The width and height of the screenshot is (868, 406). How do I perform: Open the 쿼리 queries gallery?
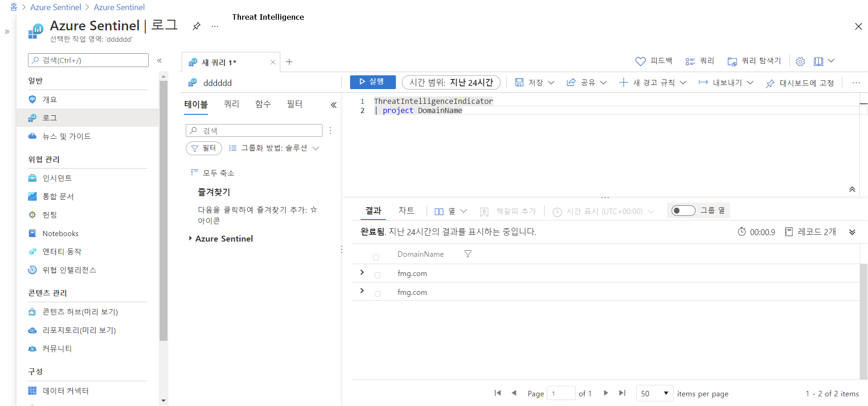click(x=700, y=61)
